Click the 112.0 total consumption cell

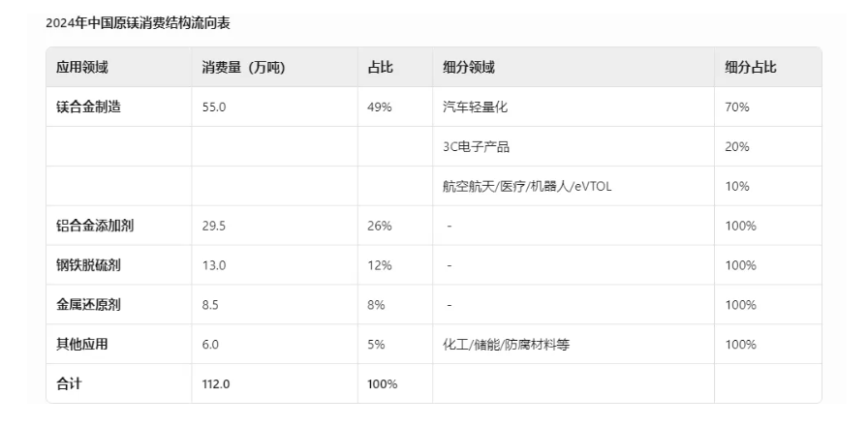click(x=216, y=384)
